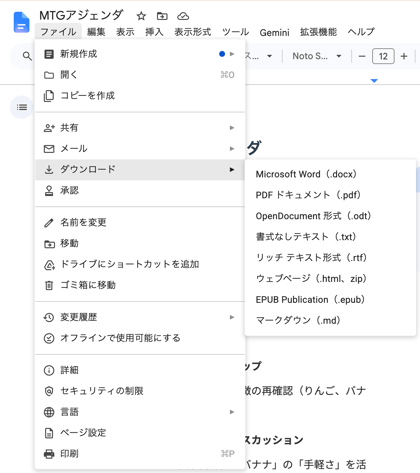The image size is (420, 473).
Task: Decrease font size with minus button
Action: click(362, 56)
